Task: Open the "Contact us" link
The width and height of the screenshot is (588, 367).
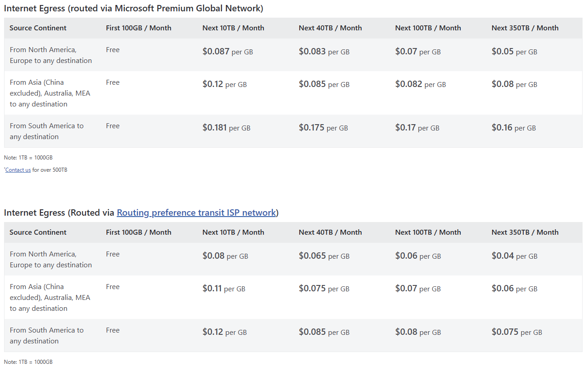Action: [18, 170]
